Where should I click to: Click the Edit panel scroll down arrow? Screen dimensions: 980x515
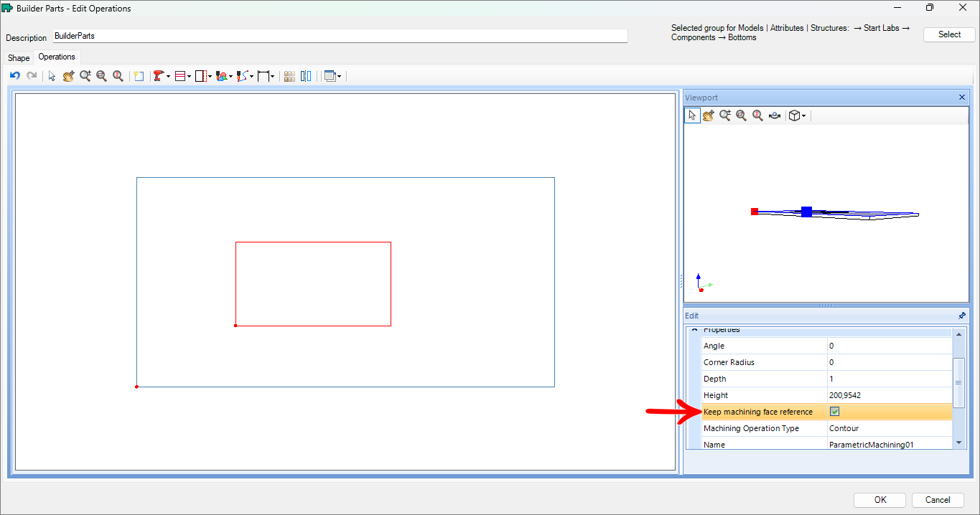point(959,443)
